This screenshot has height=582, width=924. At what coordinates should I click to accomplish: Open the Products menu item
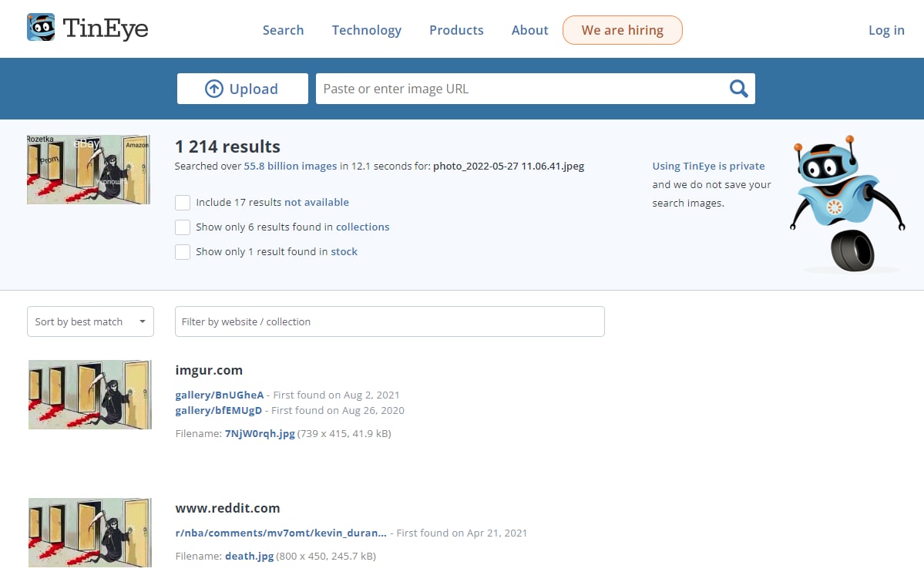pyautogui.click(x=456, y=30)
